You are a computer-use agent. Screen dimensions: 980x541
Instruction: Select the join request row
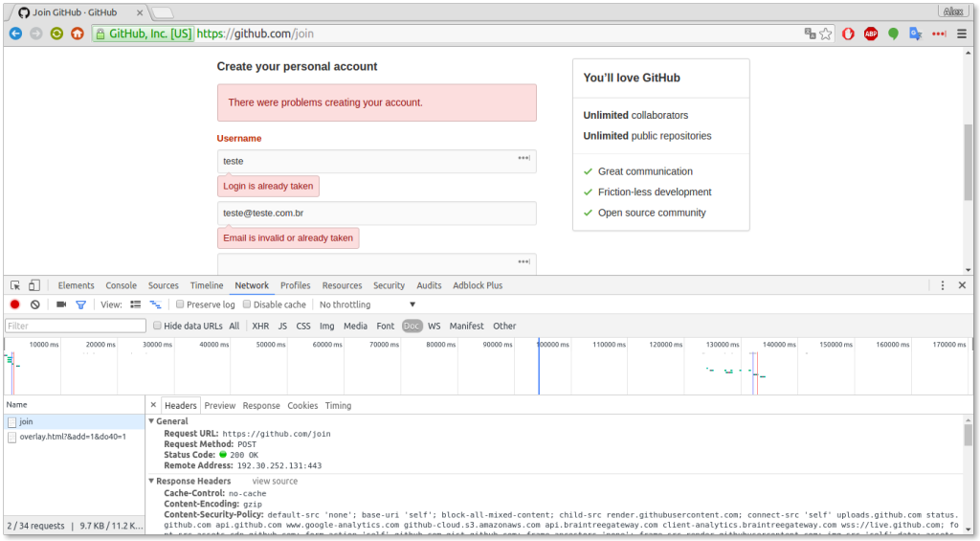pos(75,421)
